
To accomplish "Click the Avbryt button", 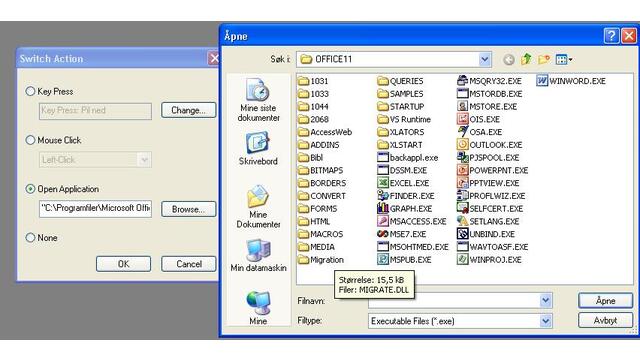I will click(605, 320).
